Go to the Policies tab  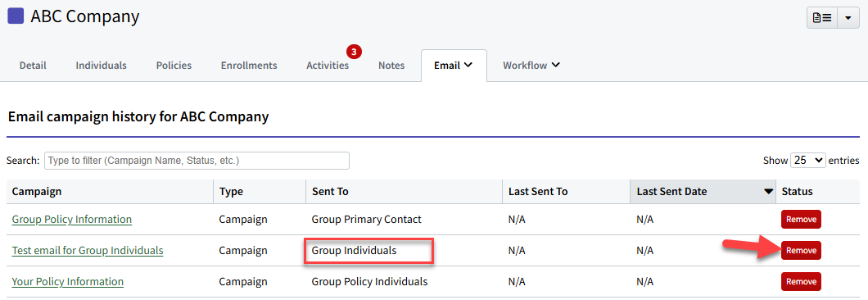coord(174,66)
